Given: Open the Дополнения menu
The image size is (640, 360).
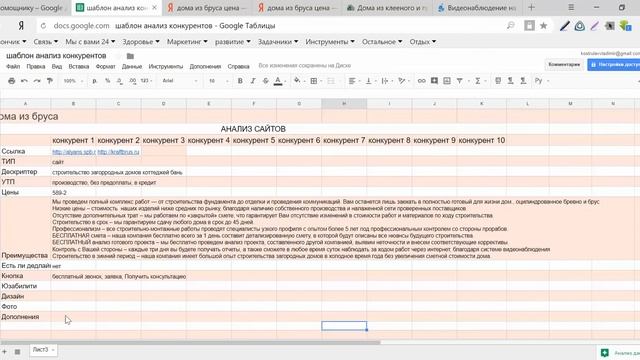Looking at the screenshot, I should point(205,66).
